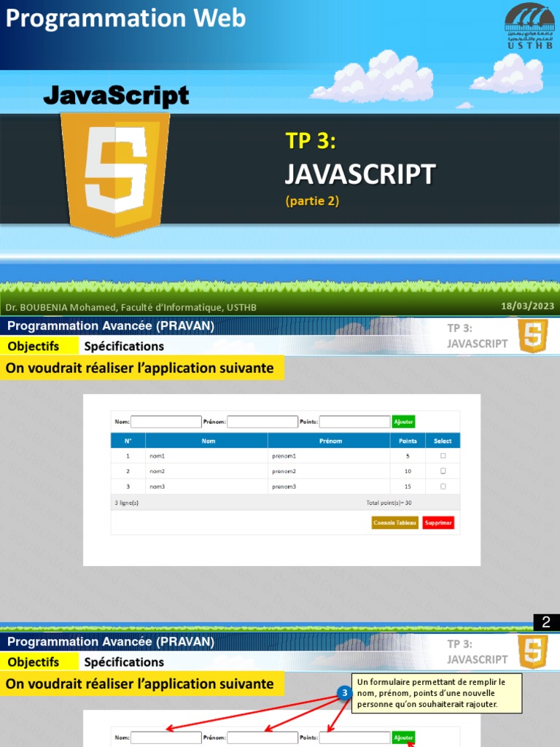560x747 pixels.
Task: Click the N° table column header
Action: tap(128, 441)
